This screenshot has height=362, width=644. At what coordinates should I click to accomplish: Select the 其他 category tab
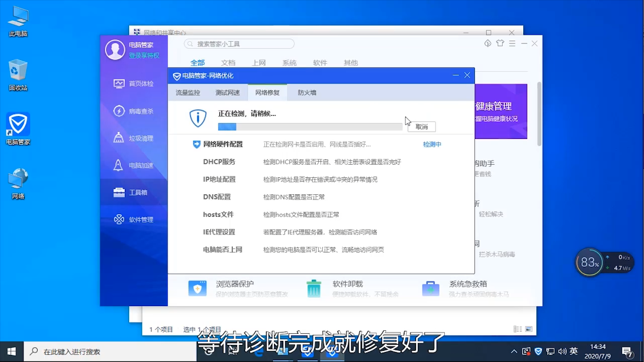tap(351, 63)
